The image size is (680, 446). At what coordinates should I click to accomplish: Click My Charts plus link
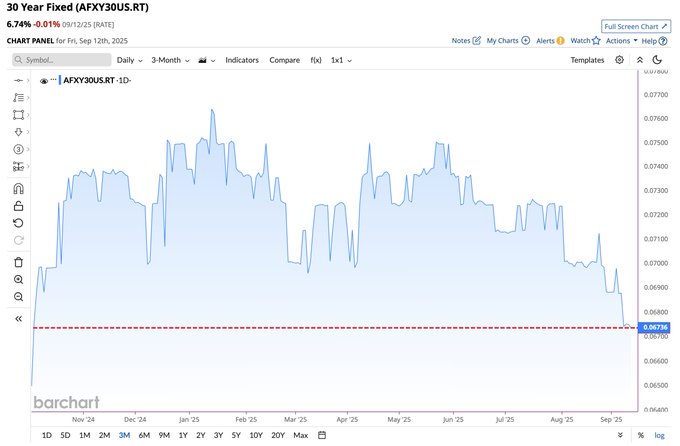[x=508, y=40]
